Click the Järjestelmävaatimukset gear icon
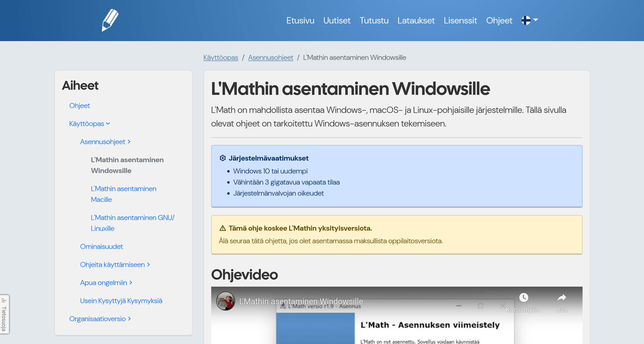The image size is (644, 344). [222, 158]
